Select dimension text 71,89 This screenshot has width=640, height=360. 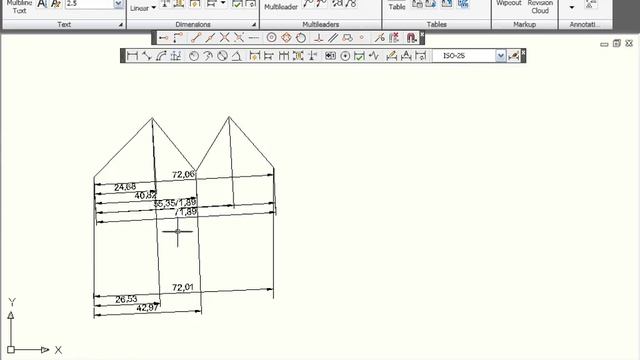(x=186, y=212)
